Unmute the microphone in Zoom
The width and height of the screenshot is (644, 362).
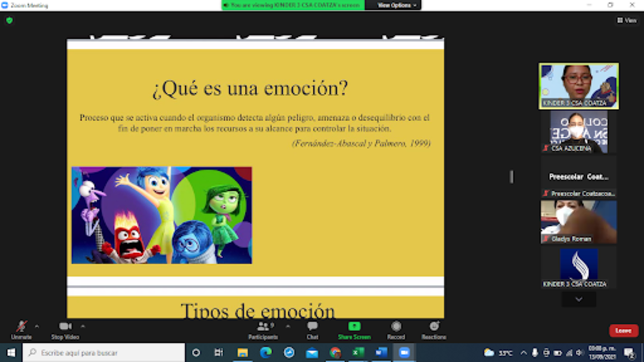coord(21,330)
